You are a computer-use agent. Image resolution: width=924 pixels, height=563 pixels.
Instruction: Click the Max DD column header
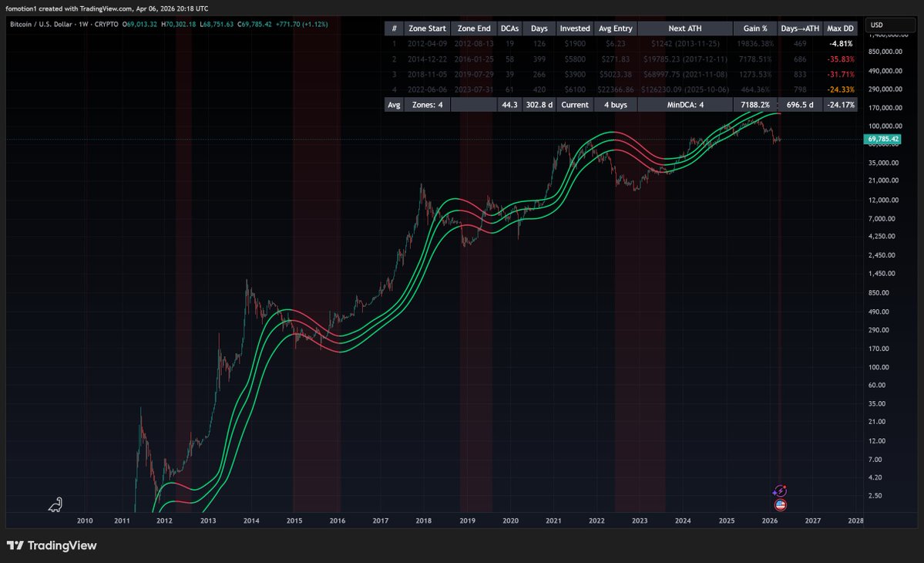click(x=840, y=29)
